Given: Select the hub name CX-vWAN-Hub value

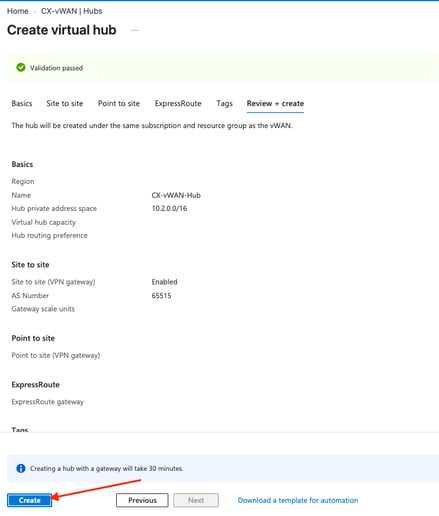Looking at the screenshot, I should tap(176, 195).
